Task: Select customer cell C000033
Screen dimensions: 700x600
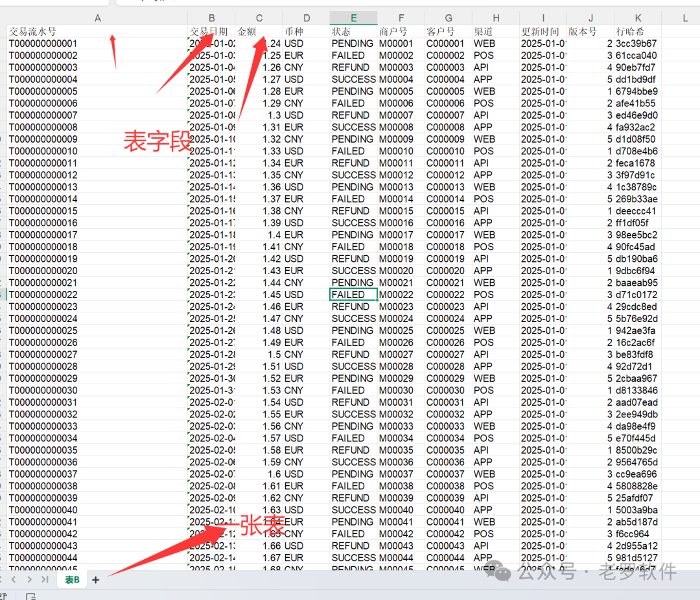Action: [449, 426]
